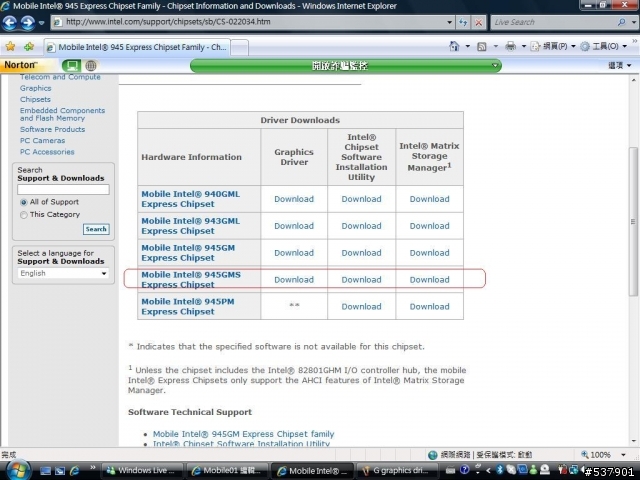Select the Mobile Intel 945 Express tab
The height and width of the screenshot is (480, 640).
[137, 47]
